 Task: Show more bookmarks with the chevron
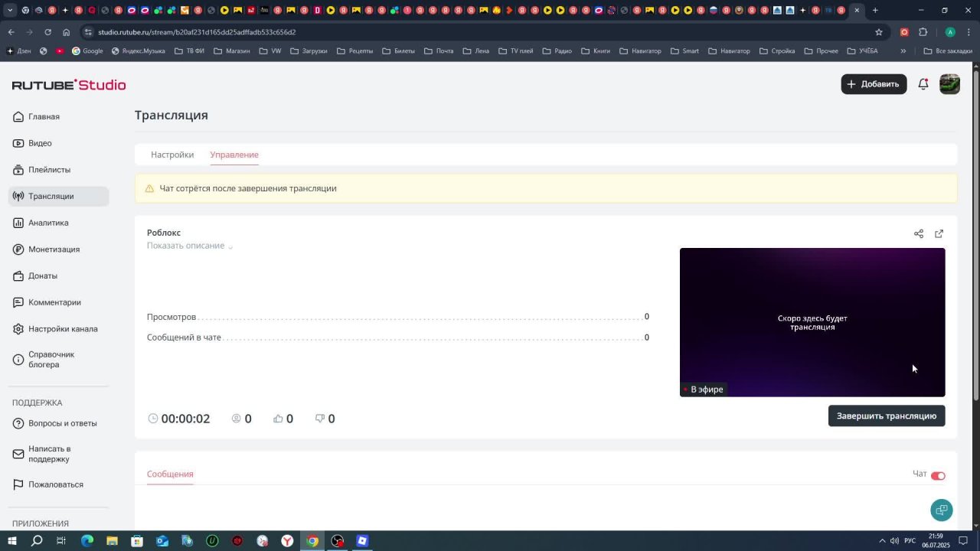903,51
